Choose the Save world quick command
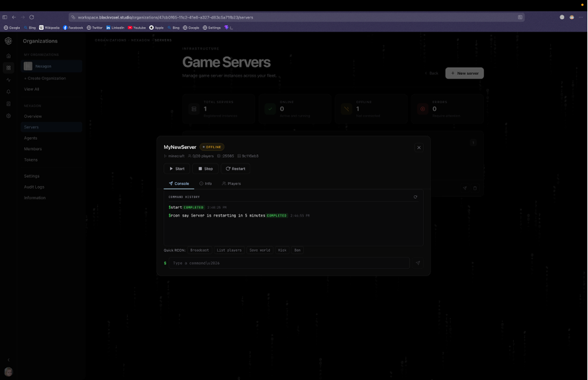The image size is (588, 380). point(260,250)
